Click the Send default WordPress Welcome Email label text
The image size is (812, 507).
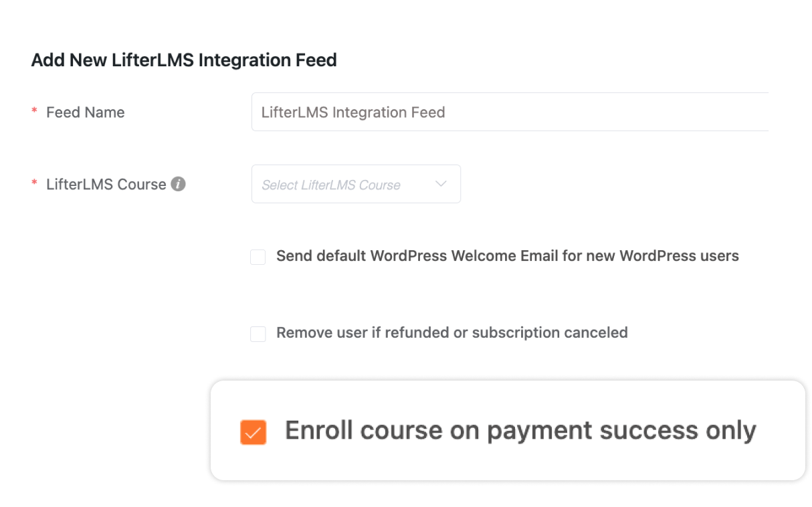[x=508, y=256]
